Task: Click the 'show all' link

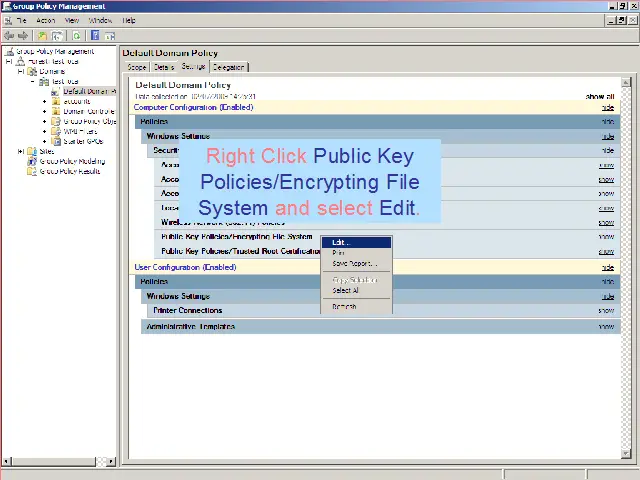Action: [x=599, y=97]
